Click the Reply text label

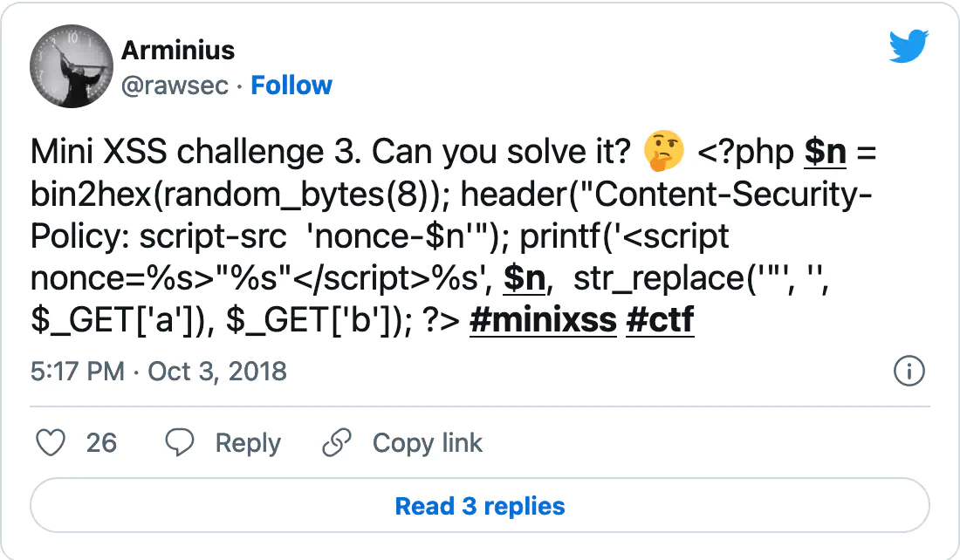coord(248,442)
